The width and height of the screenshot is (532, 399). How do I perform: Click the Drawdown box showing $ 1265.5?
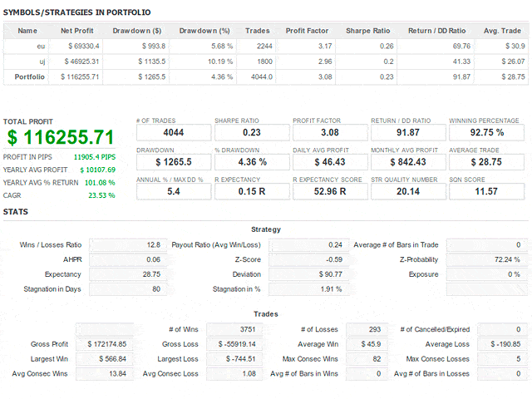click(x=174, y=162)
